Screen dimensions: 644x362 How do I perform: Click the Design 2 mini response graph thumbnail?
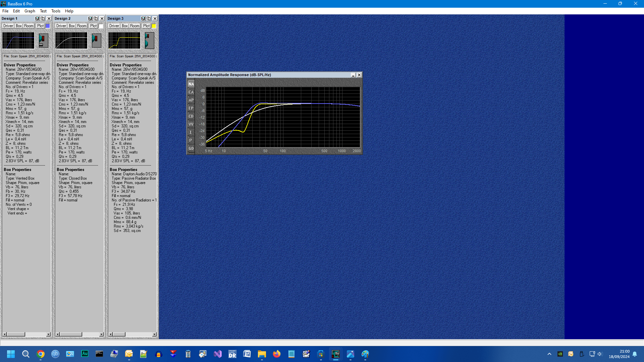point(71,40)
